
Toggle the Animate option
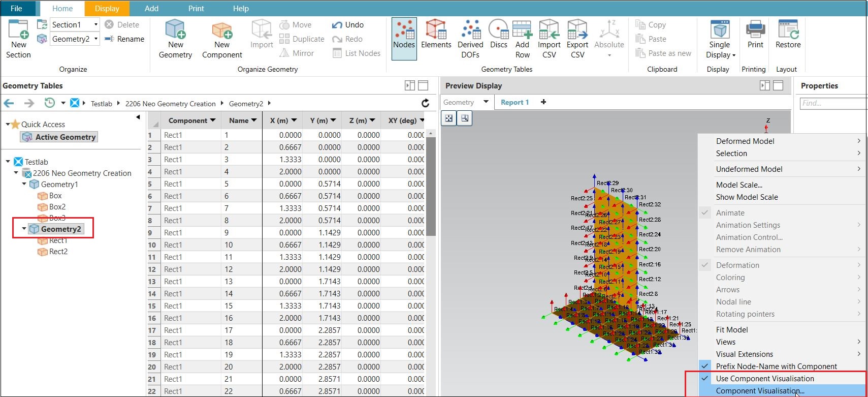730,213
